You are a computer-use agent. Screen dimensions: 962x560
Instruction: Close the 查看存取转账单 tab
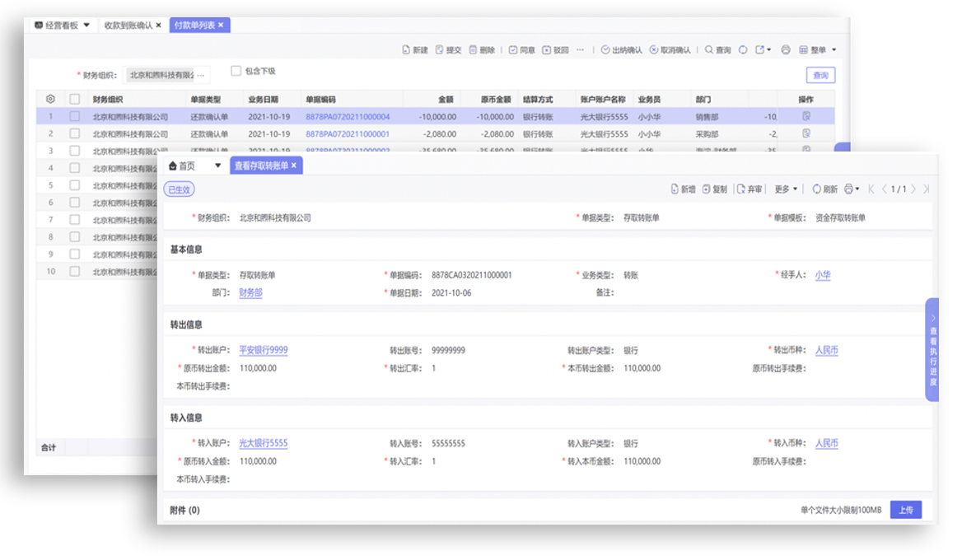tap(294, 166)
